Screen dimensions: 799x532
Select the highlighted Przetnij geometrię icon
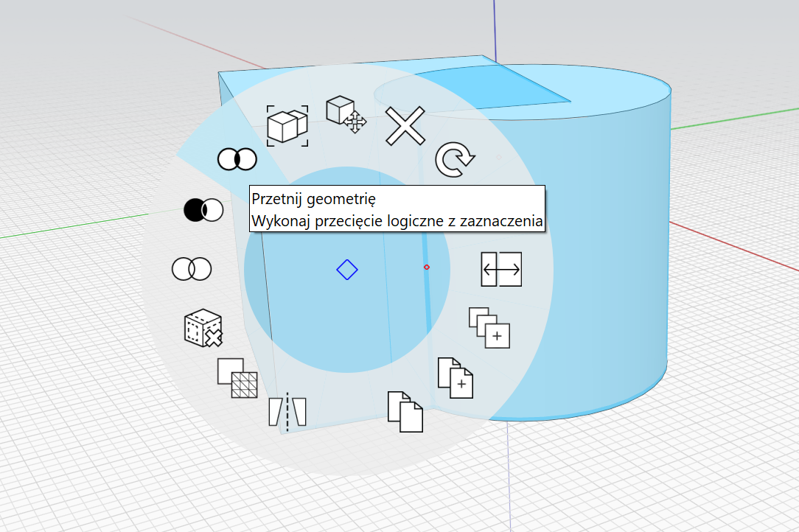click(237, 159)
